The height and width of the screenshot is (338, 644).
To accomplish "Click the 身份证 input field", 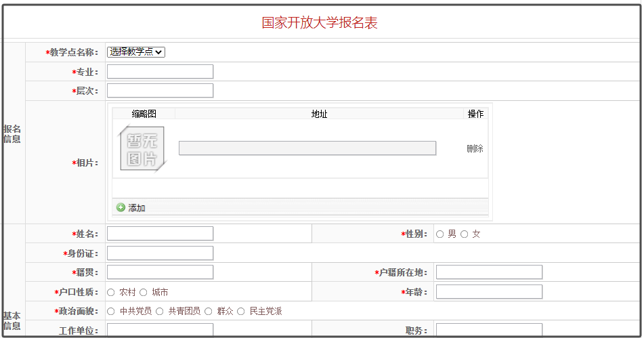I will point(160,253).
